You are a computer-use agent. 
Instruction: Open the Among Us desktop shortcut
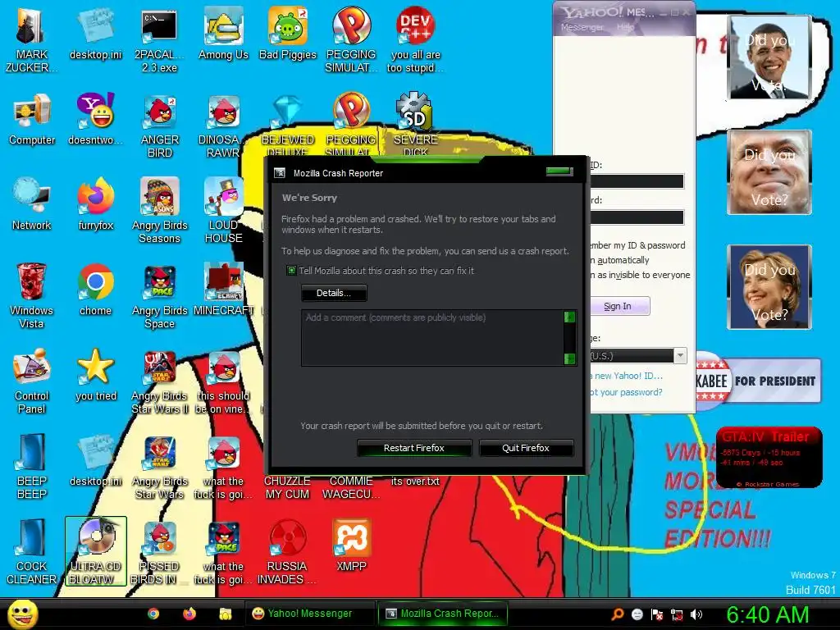pyautogui.click(x=223, y=33)
